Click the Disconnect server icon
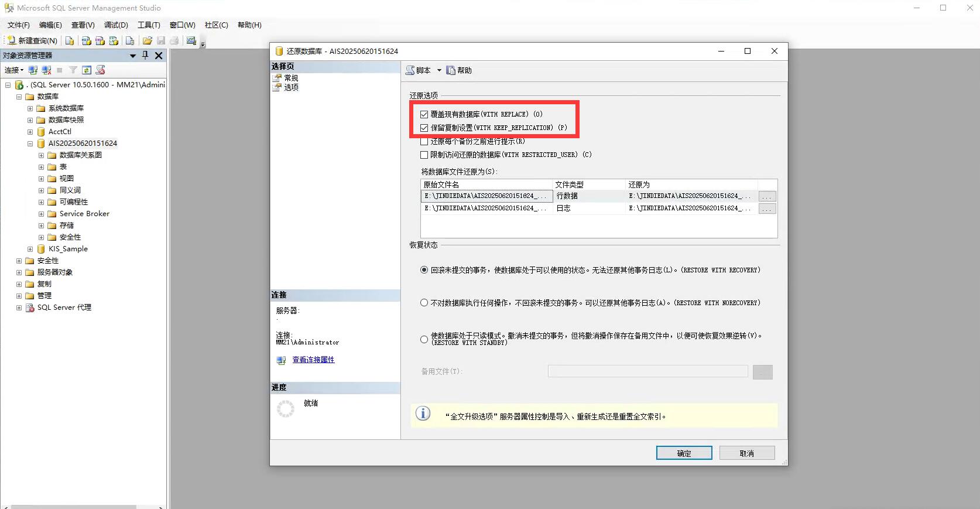Image resolution: width=980 pixels, height=509 pixels. point(46,70)
